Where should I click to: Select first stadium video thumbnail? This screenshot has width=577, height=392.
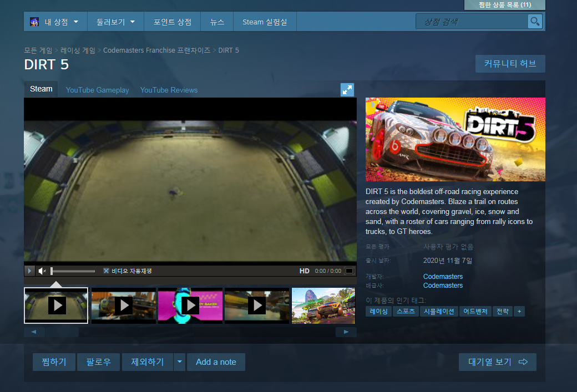click(56, 305)
